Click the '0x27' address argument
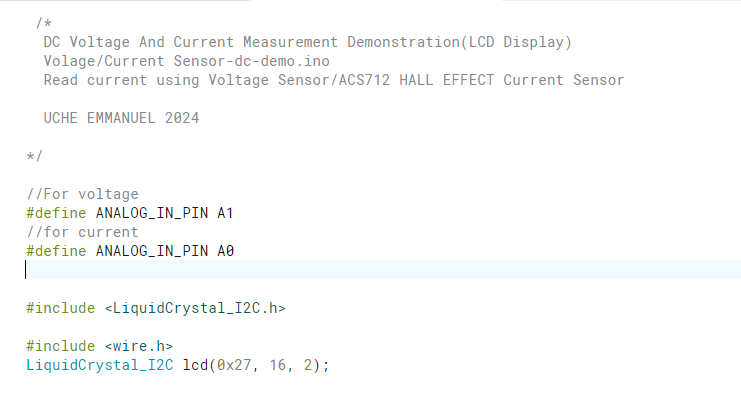 pos(234,365)
